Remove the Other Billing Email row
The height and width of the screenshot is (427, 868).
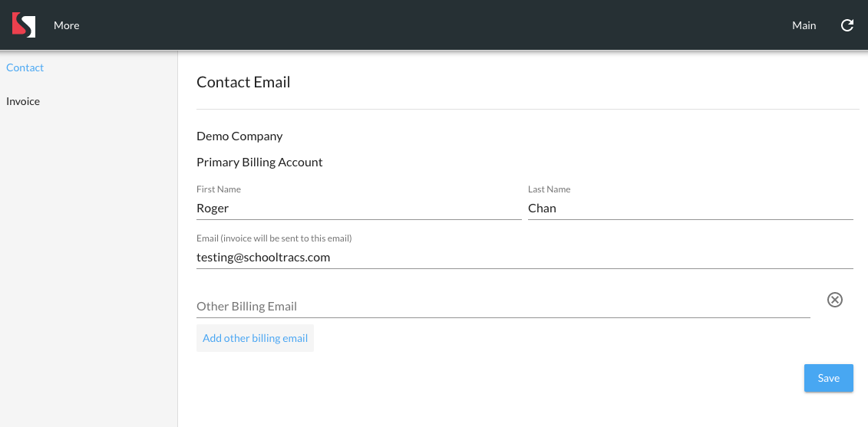(x=835, y=300)
